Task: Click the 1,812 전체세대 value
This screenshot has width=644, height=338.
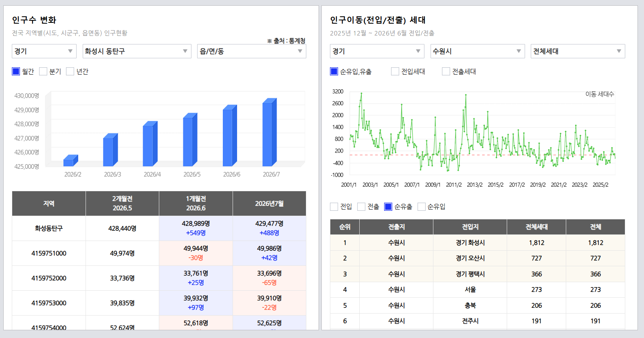Action: coord(536,243)
